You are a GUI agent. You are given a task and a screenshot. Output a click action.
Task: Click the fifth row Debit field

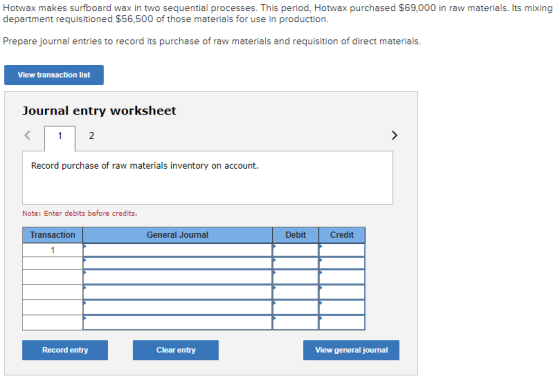click(x=295, y=307)
